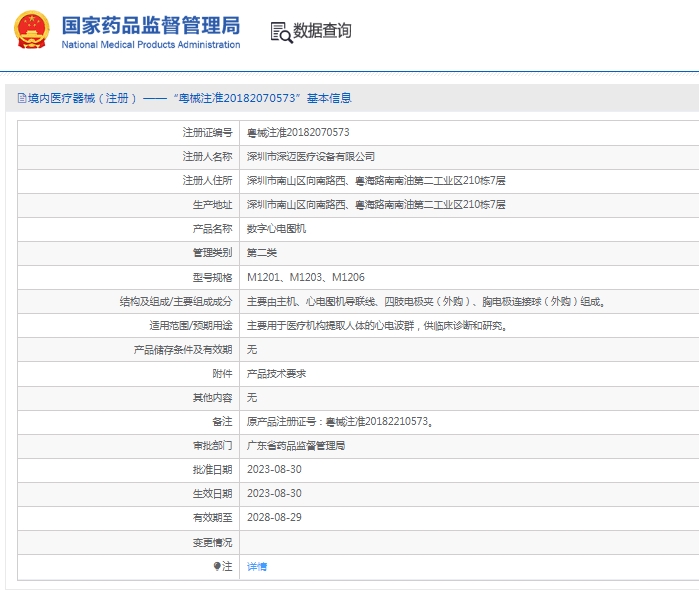Click the 型号规格 label
699x592 pixels.
[x=212, y=277]
